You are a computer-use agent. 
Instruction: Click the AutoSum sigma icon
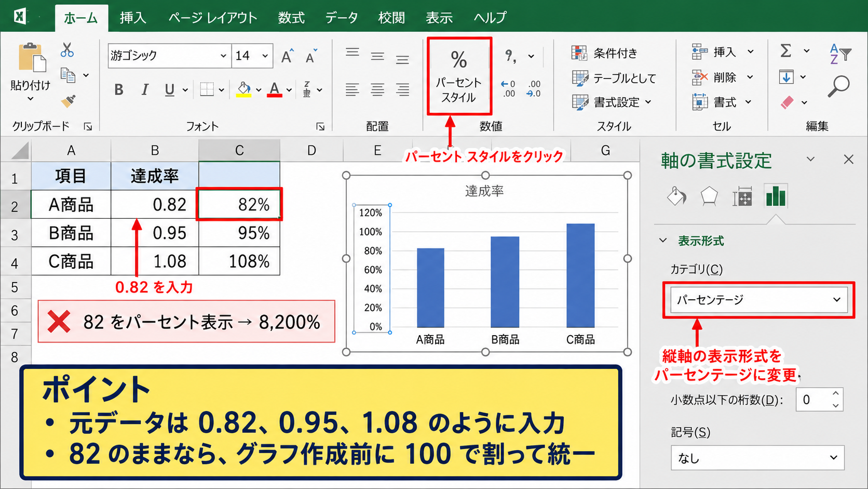click(x=786, y=51)
